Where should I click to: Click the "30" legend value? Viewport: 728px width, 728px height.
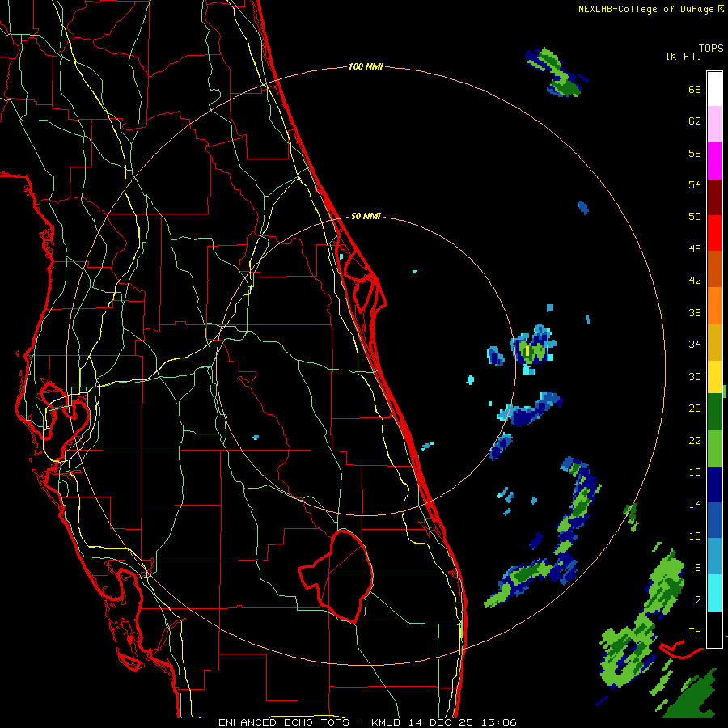(695, 377)
